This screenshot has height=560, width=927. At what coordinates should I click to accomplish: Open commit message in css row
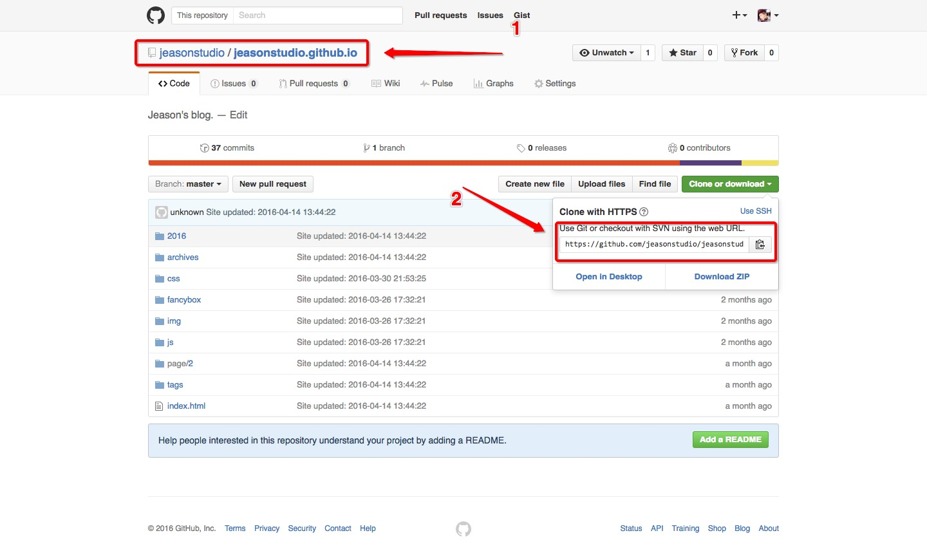tap(361, 279)
